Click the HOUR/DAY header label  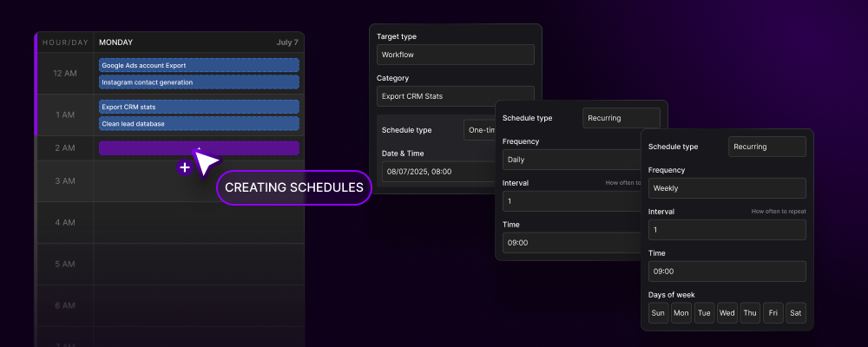click(65, 43)
